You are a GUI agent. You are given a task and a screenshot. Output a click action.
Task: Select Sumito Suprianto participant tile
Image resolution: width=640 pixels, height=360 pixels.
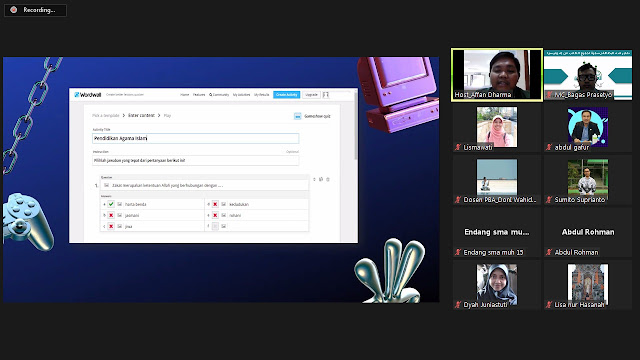pyautogui.click(x=588, y=180)
